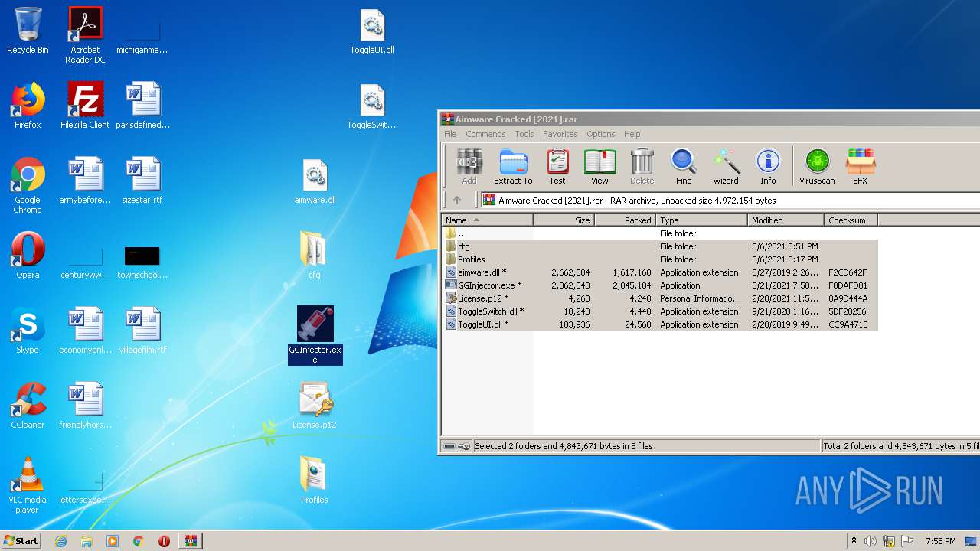Run VirusScan on the archive

point(817,167)
